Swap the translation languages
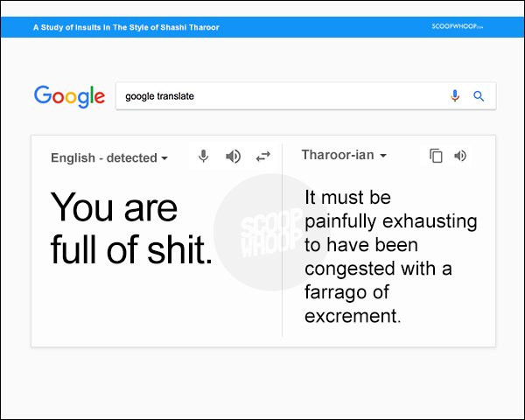 click(x=262, y=157)
